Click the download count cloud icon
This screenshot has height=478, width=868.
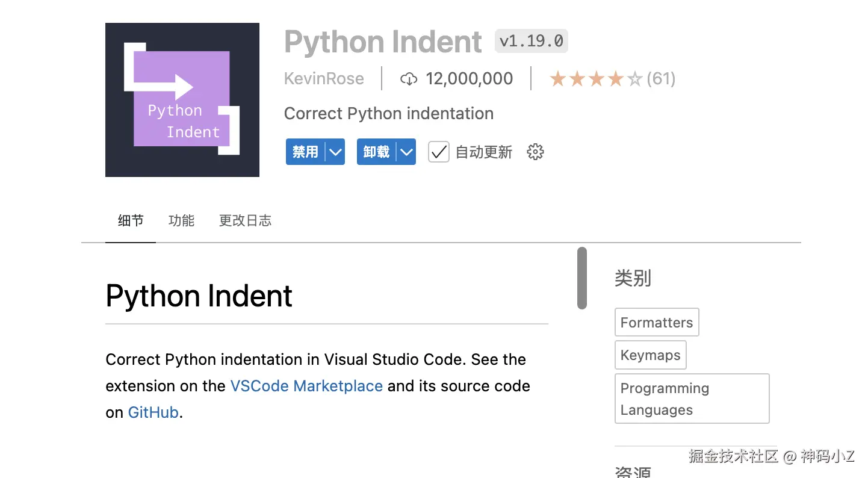[x=409, y=79]
